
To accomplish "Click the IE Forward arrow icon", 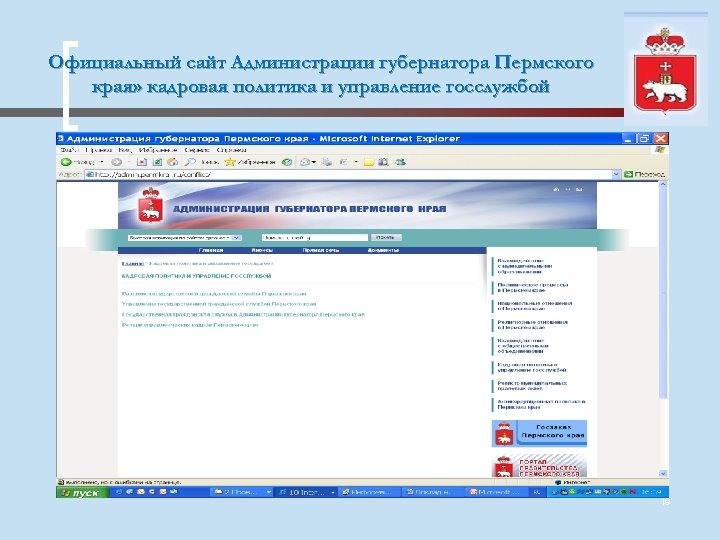I will tap(116, 162).
